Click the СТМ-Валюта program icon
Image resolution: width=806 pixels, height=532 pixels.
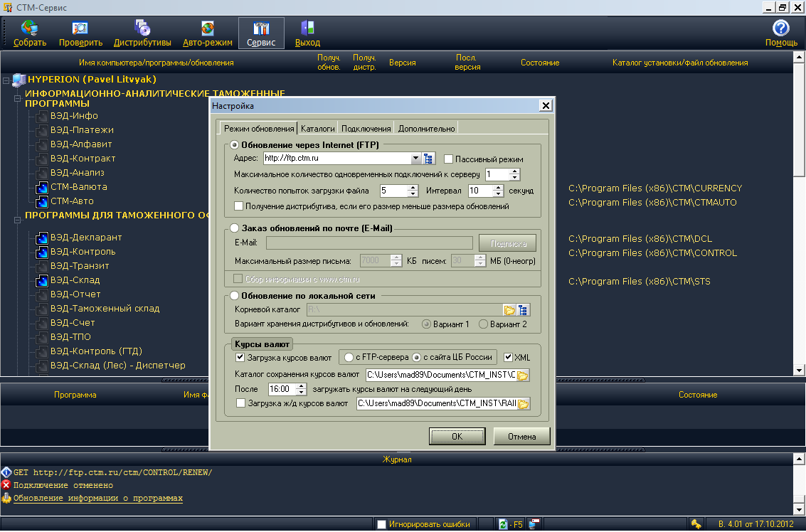tap(42, 188)
